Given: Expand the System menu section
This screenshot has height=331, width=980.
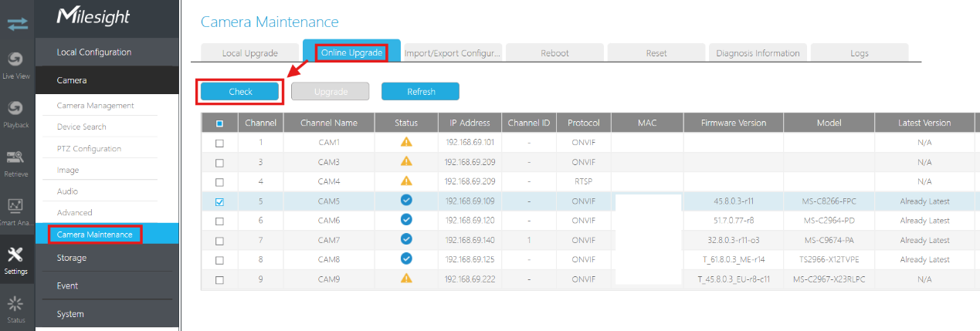Looking at the screenshot, I should click(107, 314).
